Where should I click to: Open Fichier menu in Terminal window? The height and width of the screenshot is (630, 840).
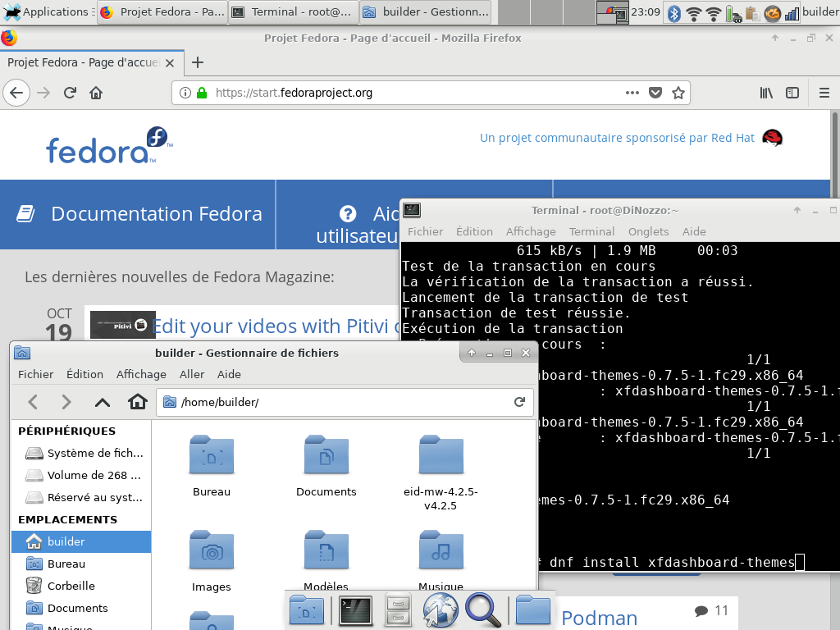(426, 231)
